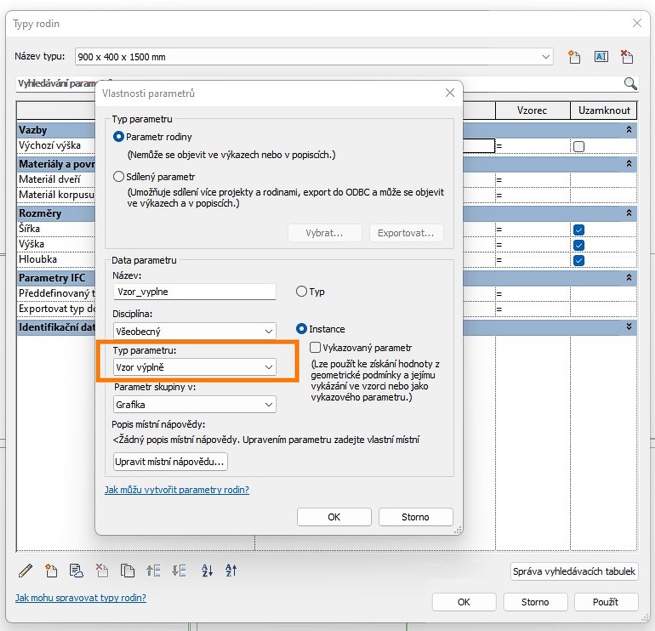Click the move parameter up icon
This screenshot has height=631, width=655.
pyautogui.click(x=153, y=571)
